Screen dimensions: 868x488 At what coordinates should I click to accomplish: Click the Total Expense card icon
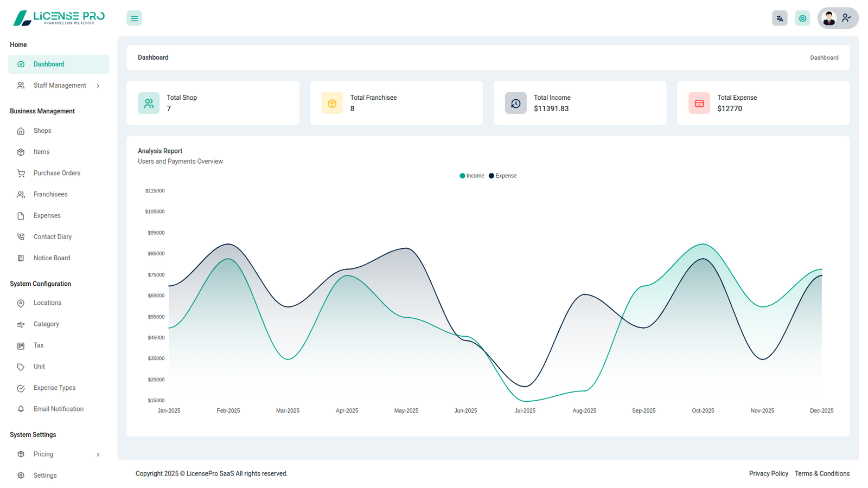699,103
